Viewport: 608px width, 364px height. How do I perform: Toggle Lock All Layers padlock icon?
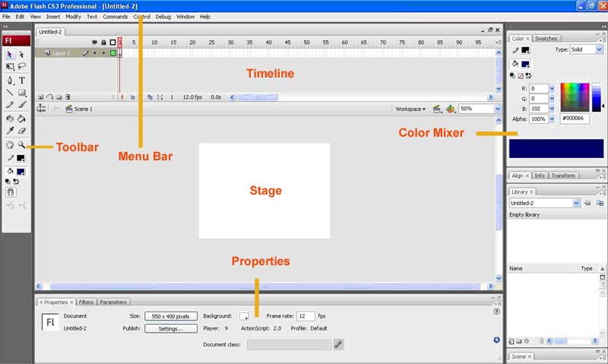[x=103, y=43]
